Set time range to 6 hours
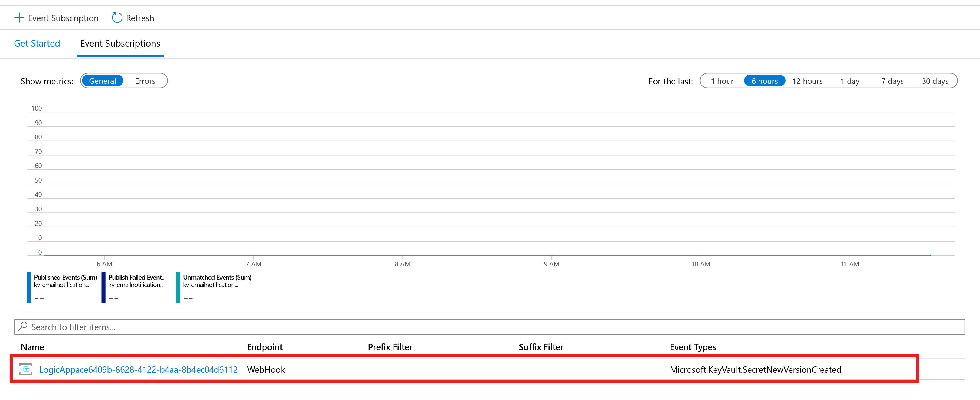 coord(764,81)
